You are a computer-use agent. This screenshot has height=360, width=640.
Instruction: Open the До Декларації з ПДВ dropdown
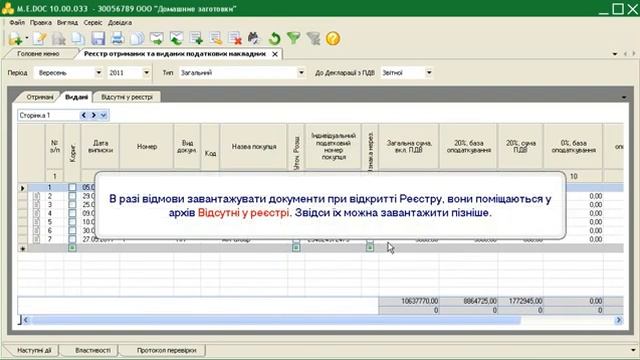(429, 73)
